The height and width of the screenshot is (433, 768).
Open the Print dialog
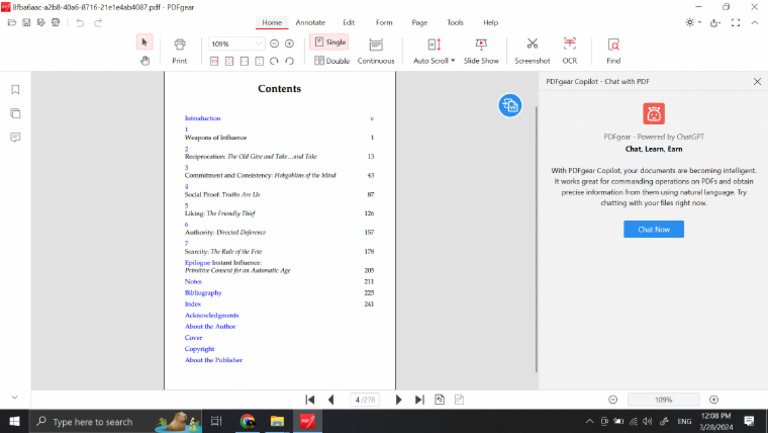pos(180,51)
